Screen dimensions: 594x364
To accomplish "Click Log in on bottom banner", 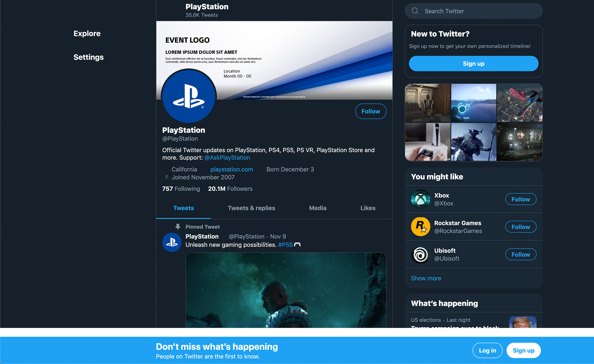I will pos(488,350).
